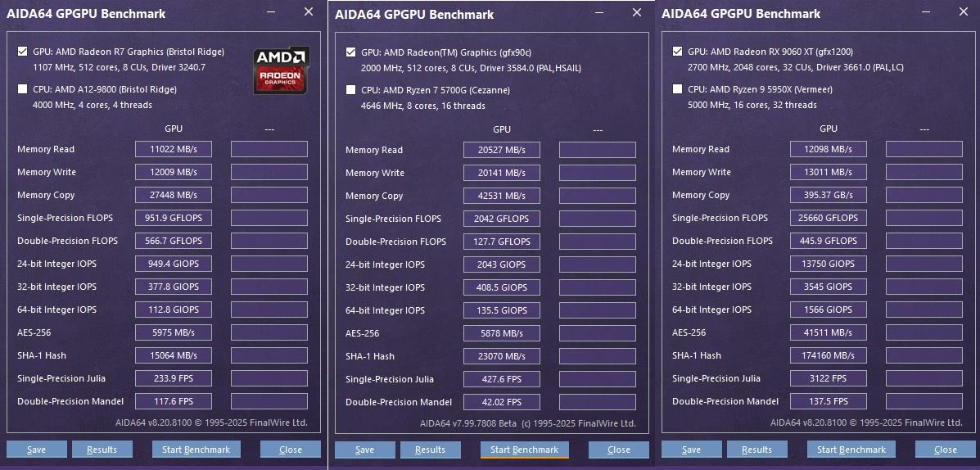Image resolution: width=980 pixels, height=470 pixels.
Task: Select the 20527 MB/s Memory Read value
Action: coord(502,150)
